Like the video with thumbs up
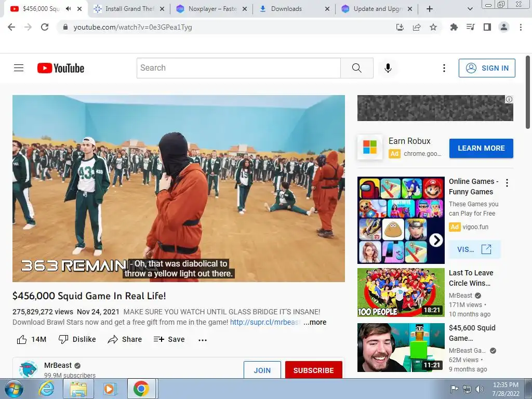The image size is (532, 399). [x=22, y=339]
